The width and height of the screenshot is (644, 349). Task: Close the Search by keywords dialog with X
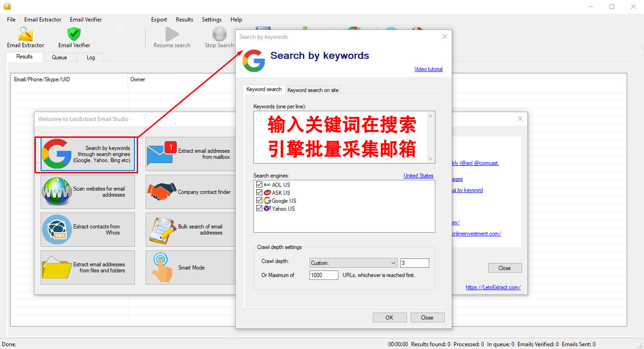coord(444,36)
